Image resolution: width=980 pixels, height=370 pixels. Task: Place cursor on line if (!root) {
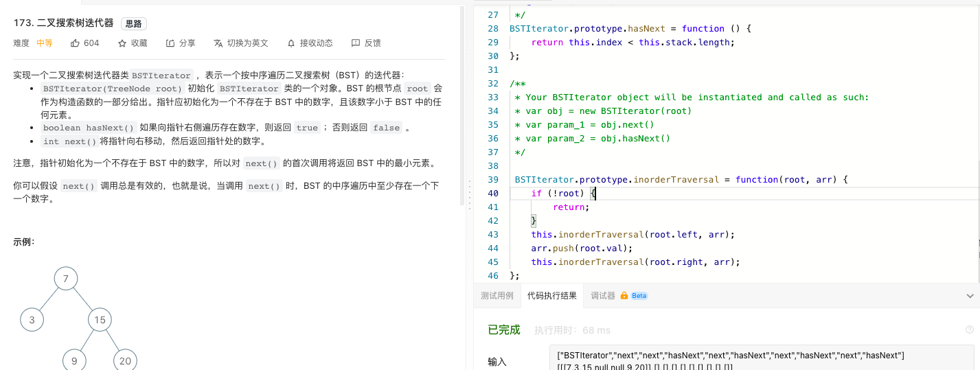[563, 193]
